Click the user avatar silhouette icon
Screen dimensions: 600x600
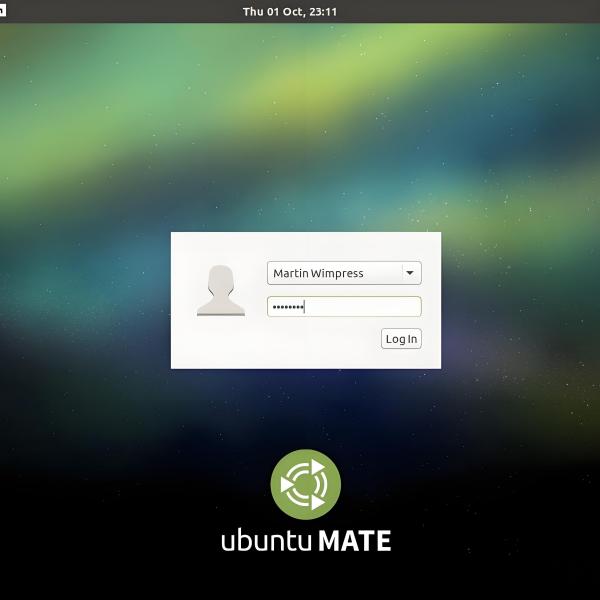click(221, 290)
